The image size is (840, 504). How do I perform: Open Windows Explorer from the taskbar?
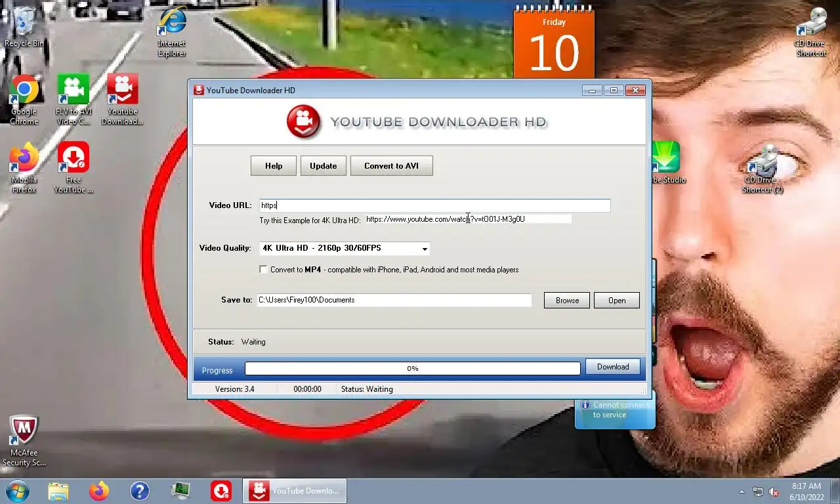click(x=58, y=491)
